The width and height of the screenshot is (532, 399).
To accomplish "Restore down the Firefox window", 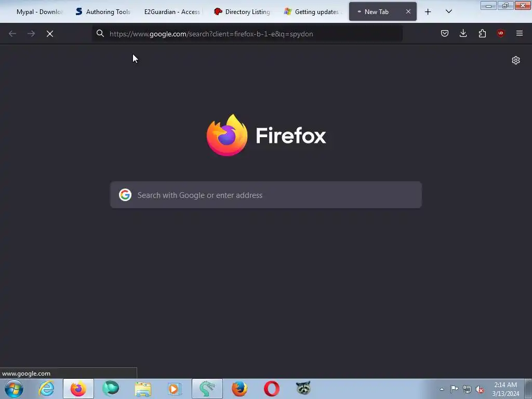I will click(x=506, y=6).
